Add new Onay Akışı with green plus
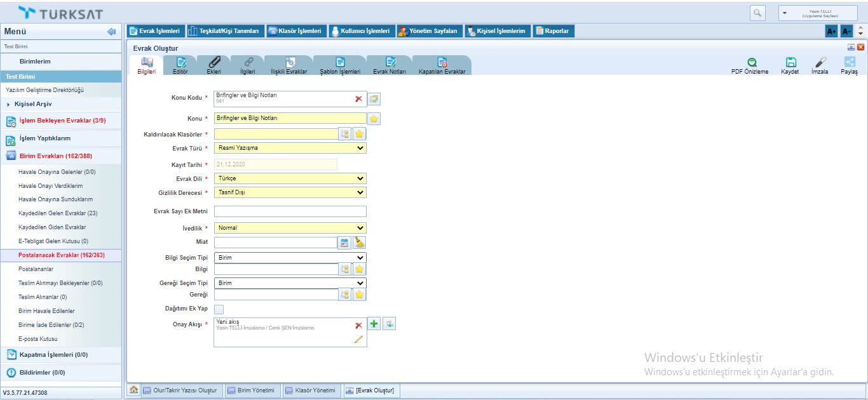 (374, 324)
